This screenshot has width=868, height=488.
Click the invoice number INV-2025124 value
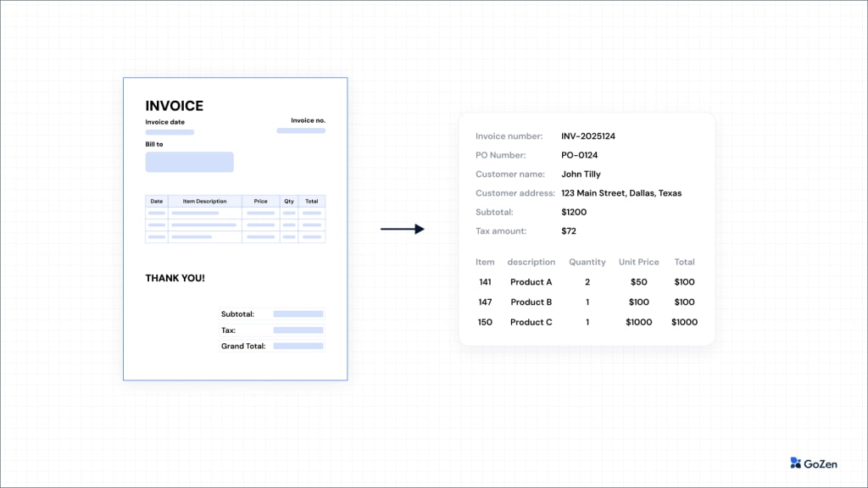click(590, 136)
